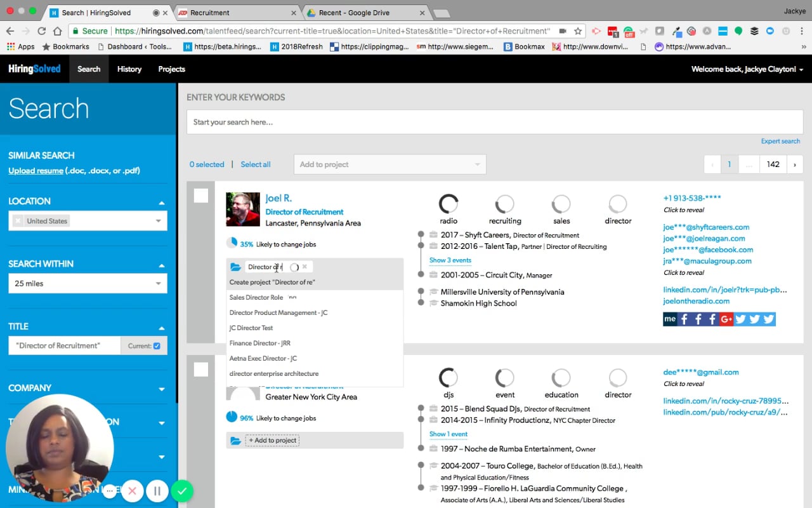This screenshot has height=508, width=812.
Task: Open the Projects tab in the top navigation
Action: (172, 69)
